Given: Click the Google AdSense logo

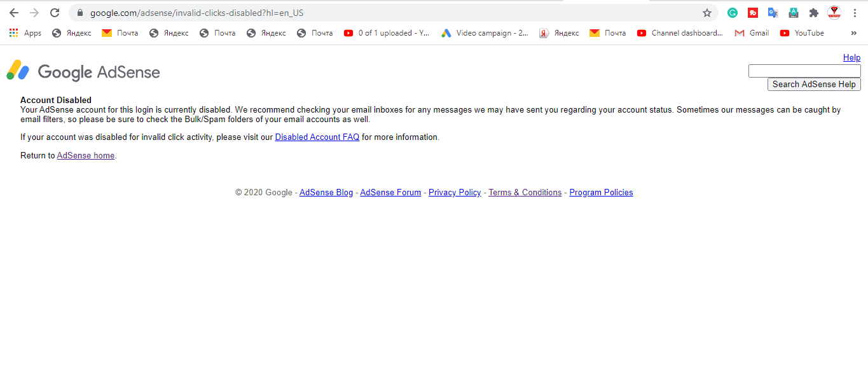Looking at the screenshot, I should click(x=83, y=71).
